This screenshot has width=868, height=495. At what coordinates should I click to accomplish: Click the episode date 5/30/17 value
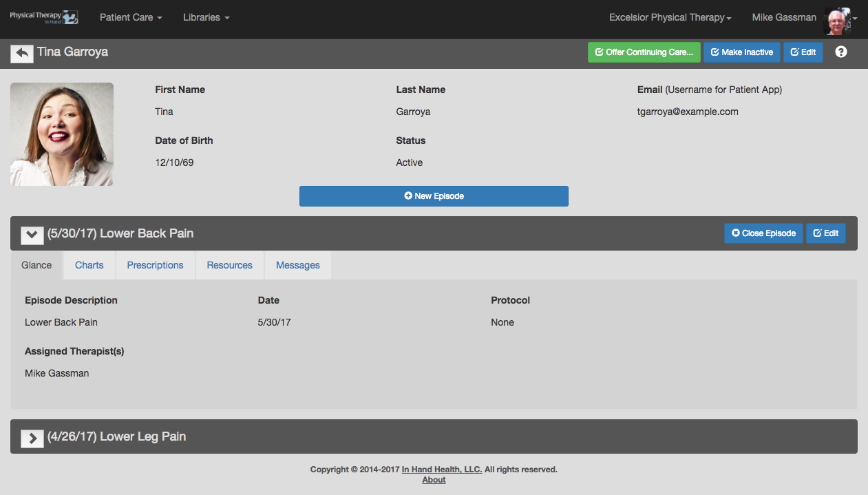(x=275, y=322)
